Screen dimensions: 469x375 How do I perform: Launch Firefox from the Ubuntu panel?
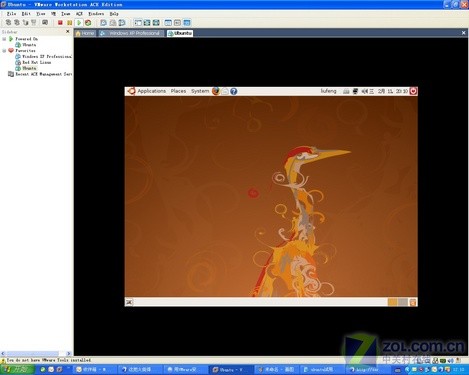coord(216,91)
